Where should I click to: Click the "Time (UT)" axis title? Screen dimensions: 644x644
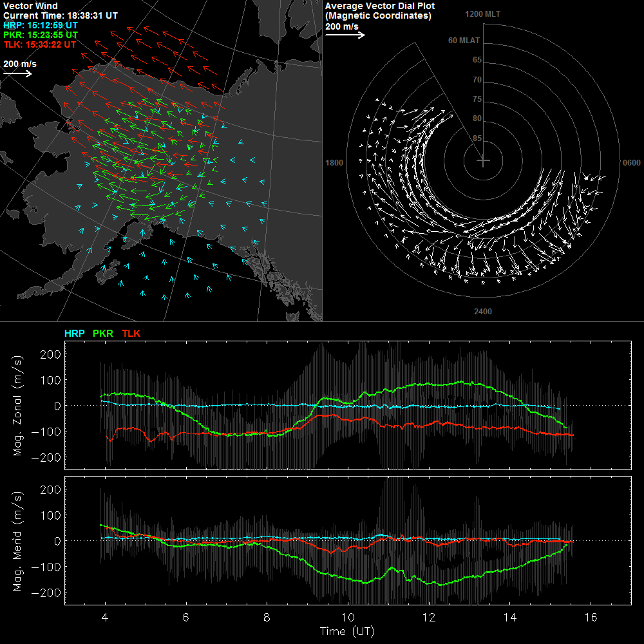(348, 631)
